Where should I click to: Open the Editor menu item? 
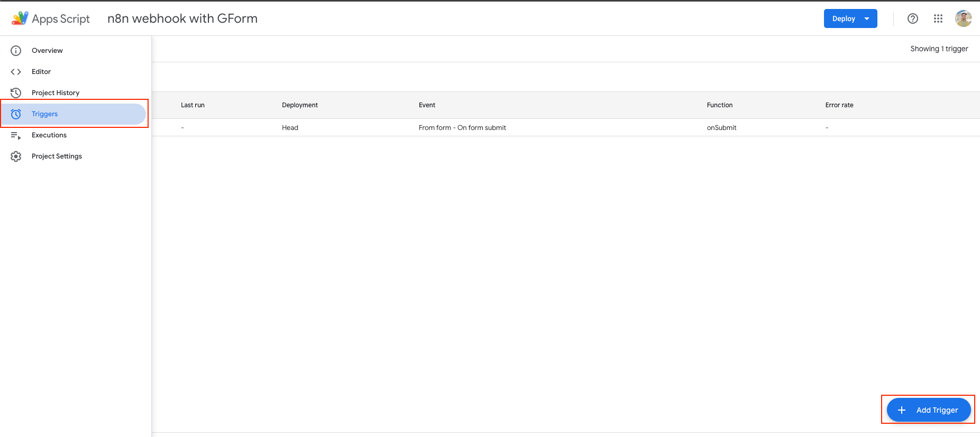tap(73, 72)
